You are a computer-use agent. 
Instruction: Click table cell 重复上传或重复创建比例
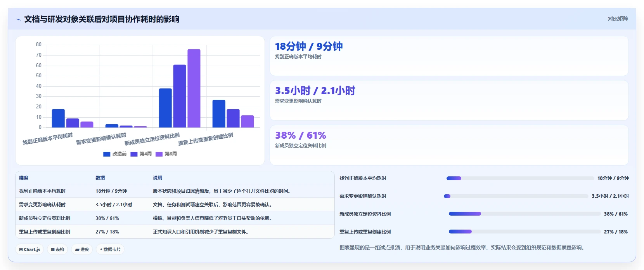(x=45, y=232)
